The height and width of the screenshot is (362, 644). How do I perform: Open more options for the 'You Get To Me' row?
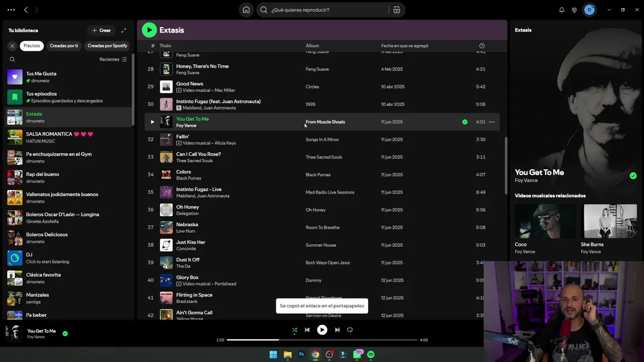pos(492,122)
